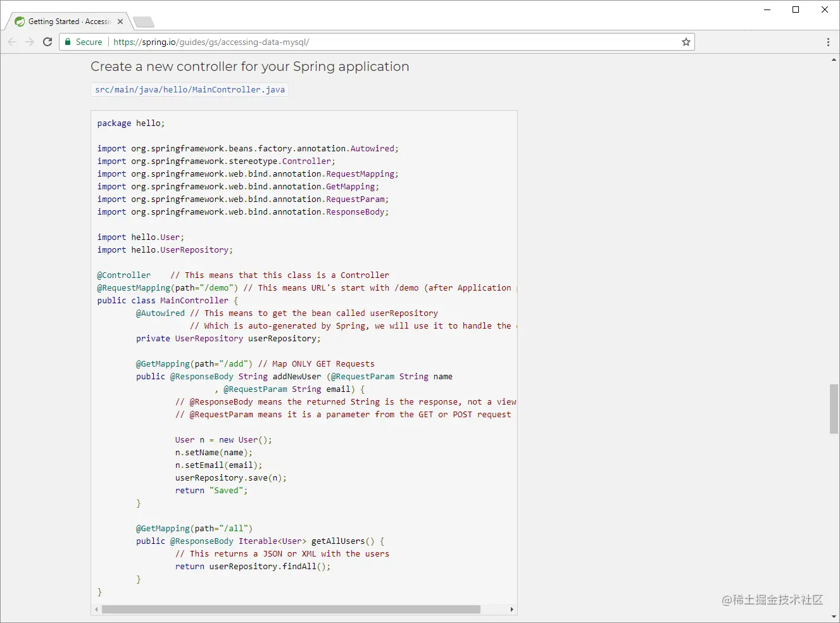Click the MainController.java file path label
This screenshot has width=840, height=623.
190,90
